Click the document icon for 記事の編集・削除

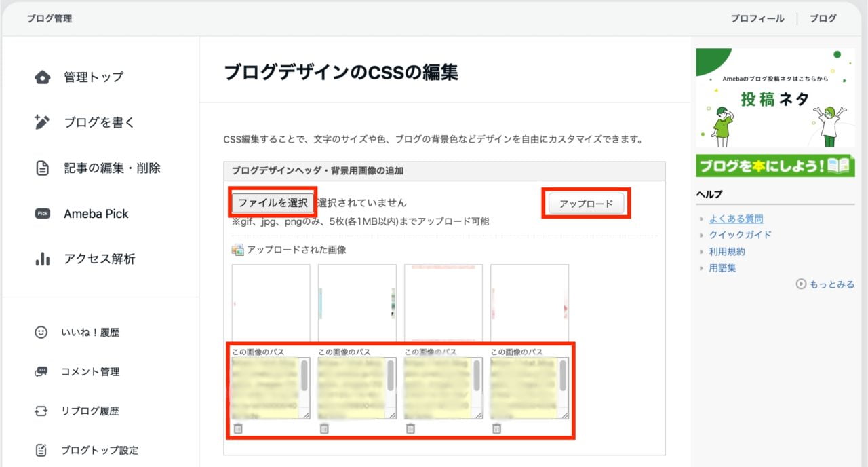tap(42, 168)
